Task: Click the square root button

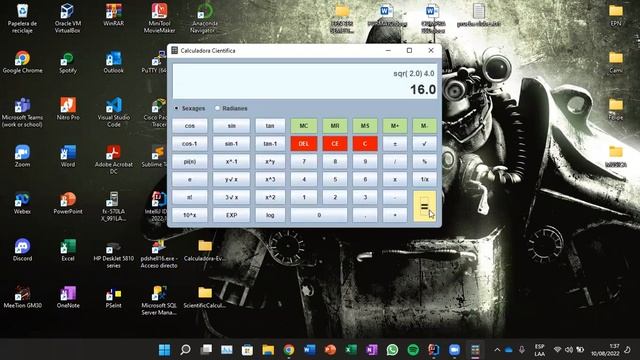Action: [x=424, y=144]
